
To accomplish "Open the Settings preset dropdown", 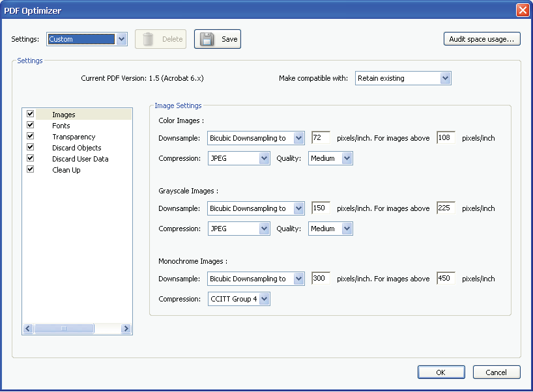I will point(121,39).
